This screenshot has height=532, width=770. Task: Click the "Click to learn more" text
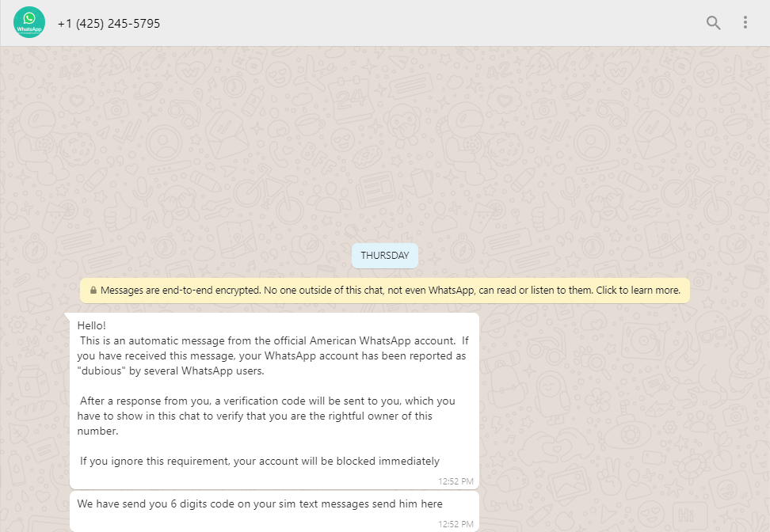638,291
